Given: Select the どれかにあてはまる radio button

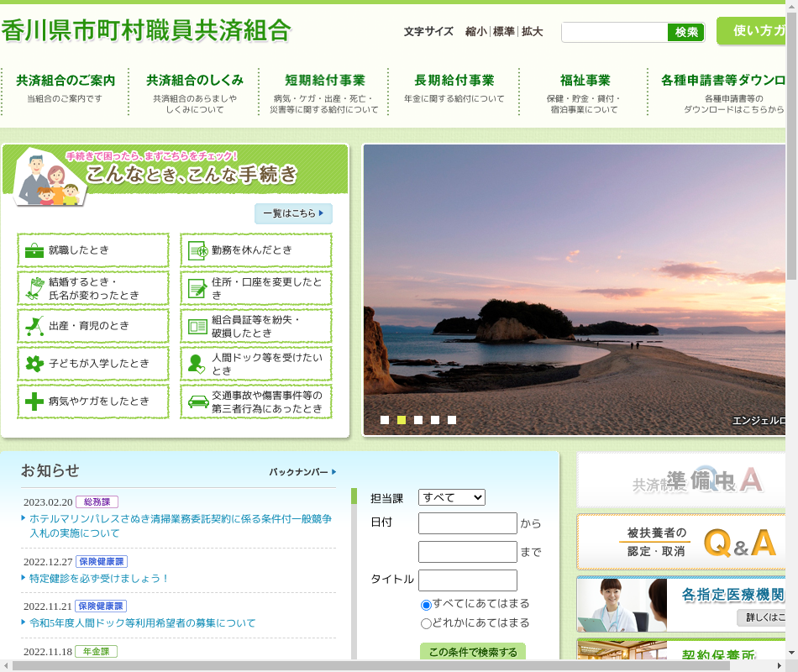Looking at the screenshot, I should (426, 623).
